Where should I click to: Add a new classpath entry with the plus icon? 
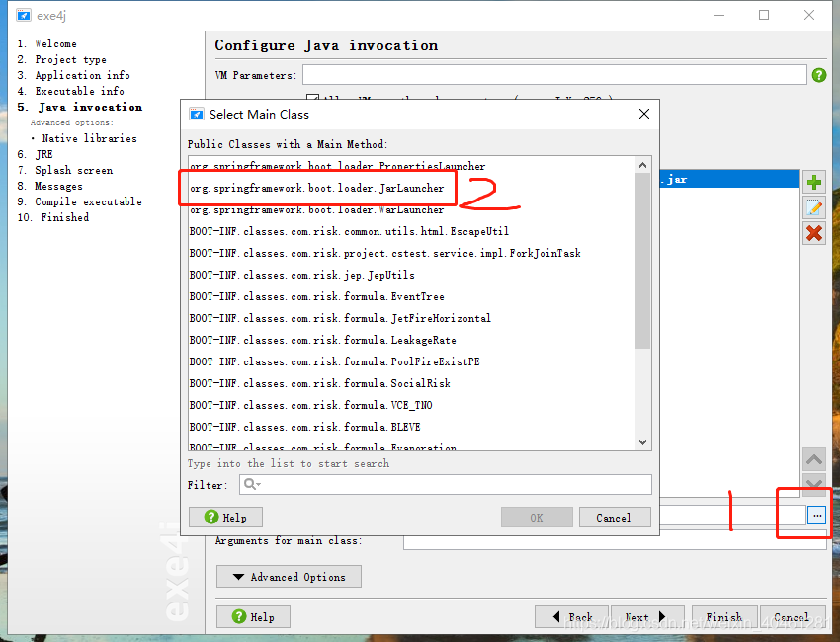tap(813, 182)
